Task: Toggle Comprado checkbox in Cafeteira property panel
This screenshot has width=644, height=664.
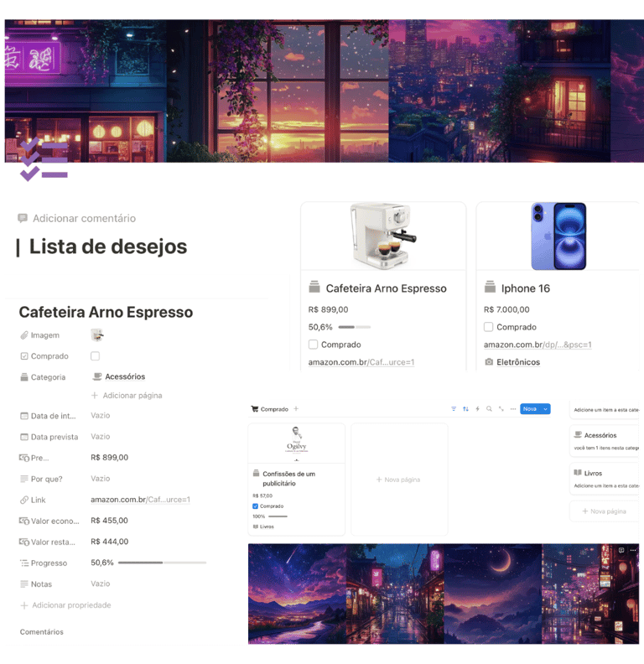Action: click(x=95, y=356)
